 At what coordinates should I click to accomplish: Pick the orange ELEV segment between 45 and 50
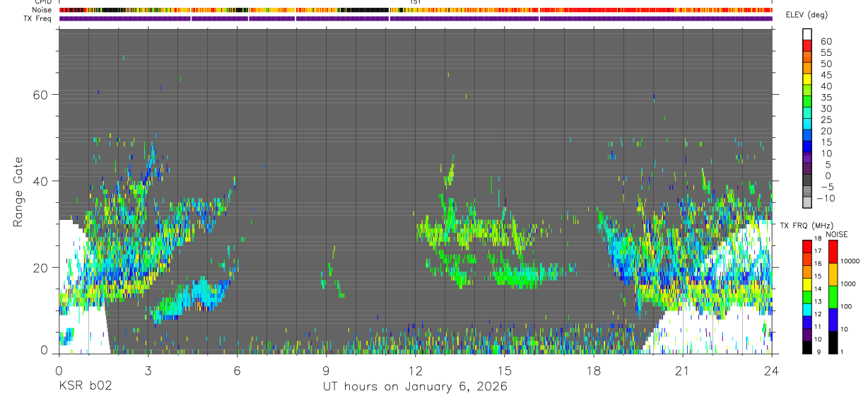click(807, 66)
